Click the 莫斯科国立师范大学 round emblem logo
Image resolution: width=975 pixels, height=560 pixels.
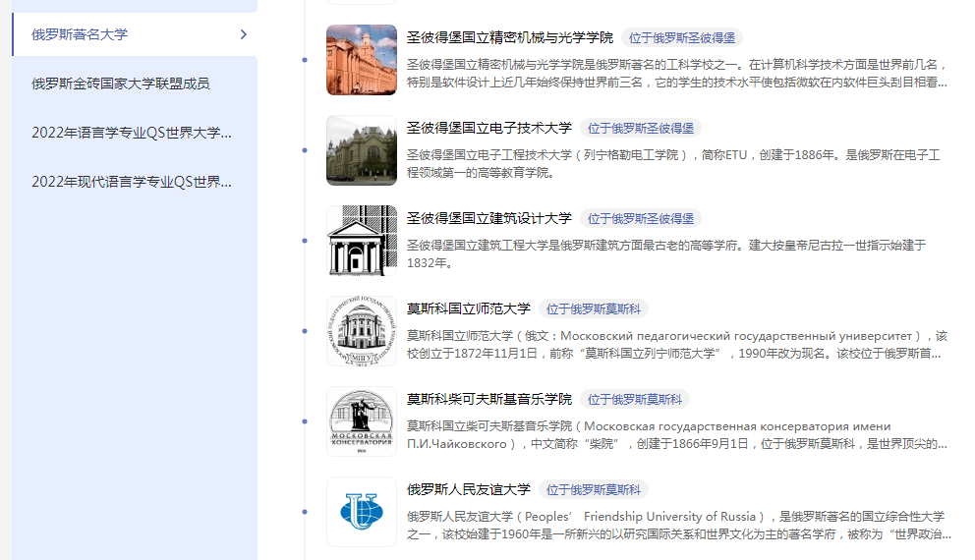click(x=362, y=331)
